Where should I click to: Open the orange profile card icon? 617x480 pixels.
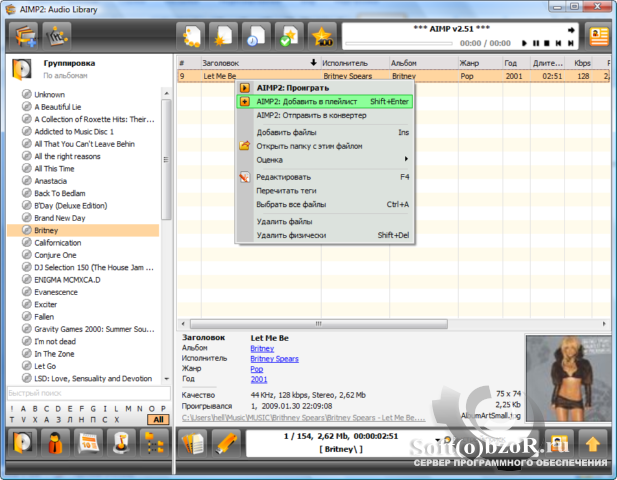[x=599, y=36]
